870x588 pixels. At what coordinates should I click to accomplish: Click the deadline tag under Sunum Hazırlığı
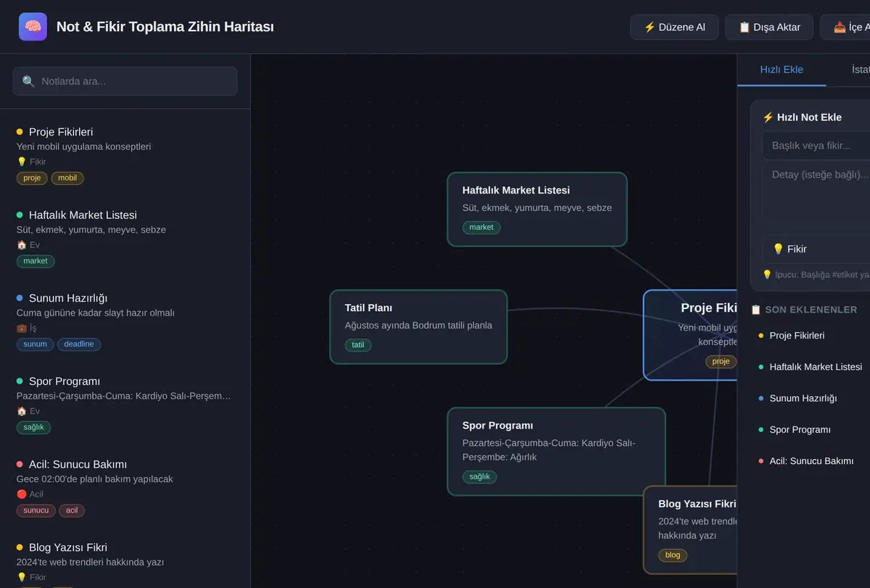point(79,344)
